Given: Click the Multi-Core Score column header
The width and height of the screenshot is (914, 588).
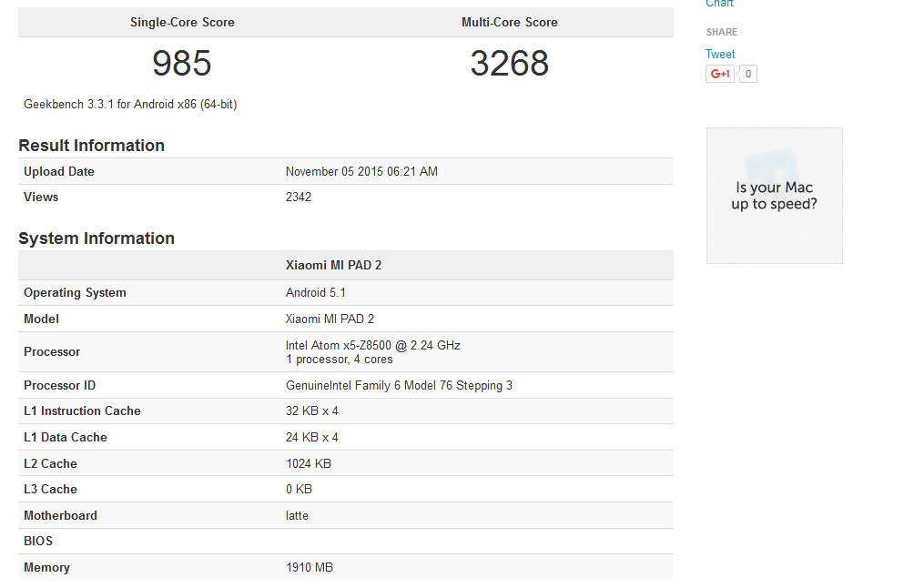Looking at the screenshot, I should [509, 23].
